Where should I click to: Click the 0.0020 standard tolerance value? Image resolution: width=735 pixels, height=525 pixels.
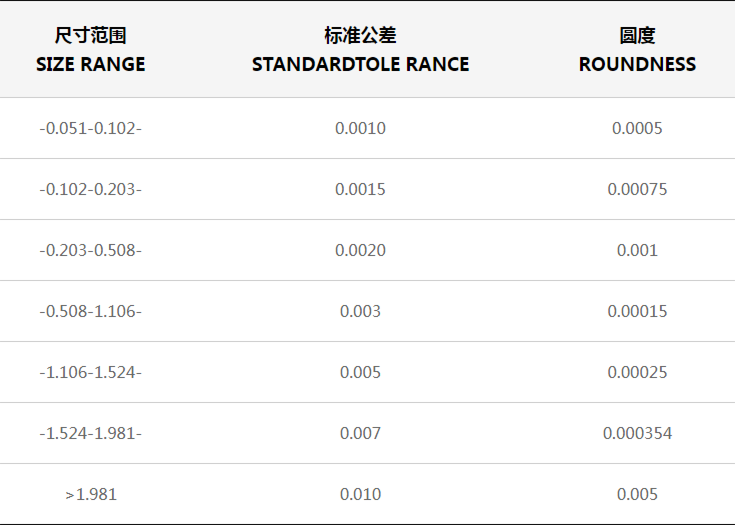click(x=360, y=250)
